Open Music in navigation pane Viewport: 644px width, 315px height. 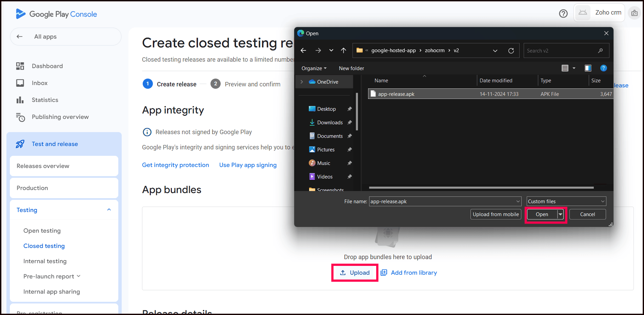(x=323, y=163)
